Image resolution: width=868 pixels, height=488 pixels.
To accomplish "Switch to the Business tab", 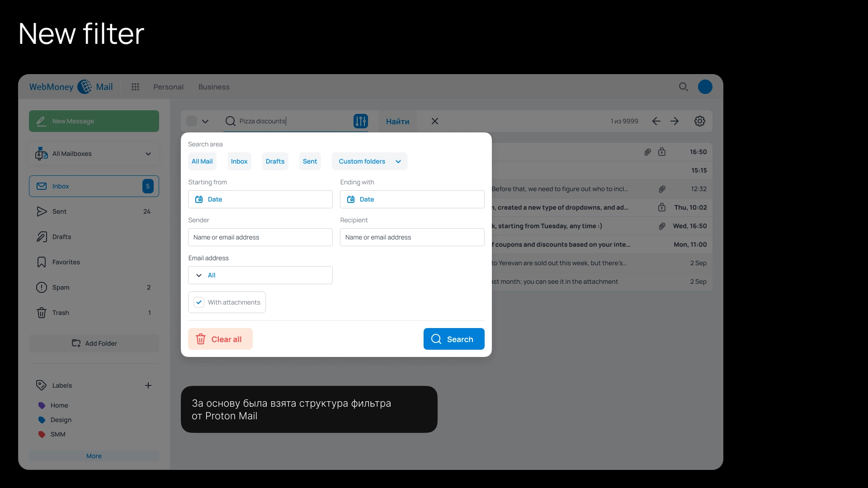I will click(x=214, y=87).
